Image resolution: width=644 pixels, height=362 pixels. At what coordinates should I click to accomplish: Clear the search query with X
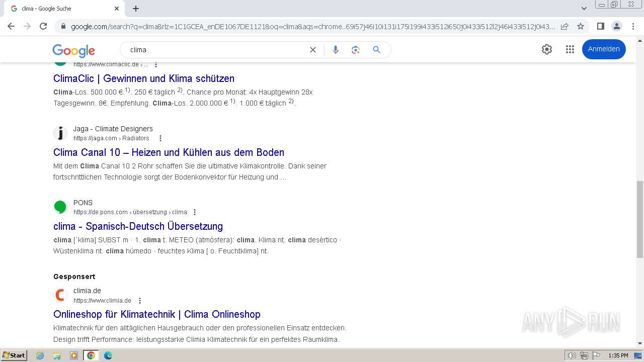[x=313, y=50]
